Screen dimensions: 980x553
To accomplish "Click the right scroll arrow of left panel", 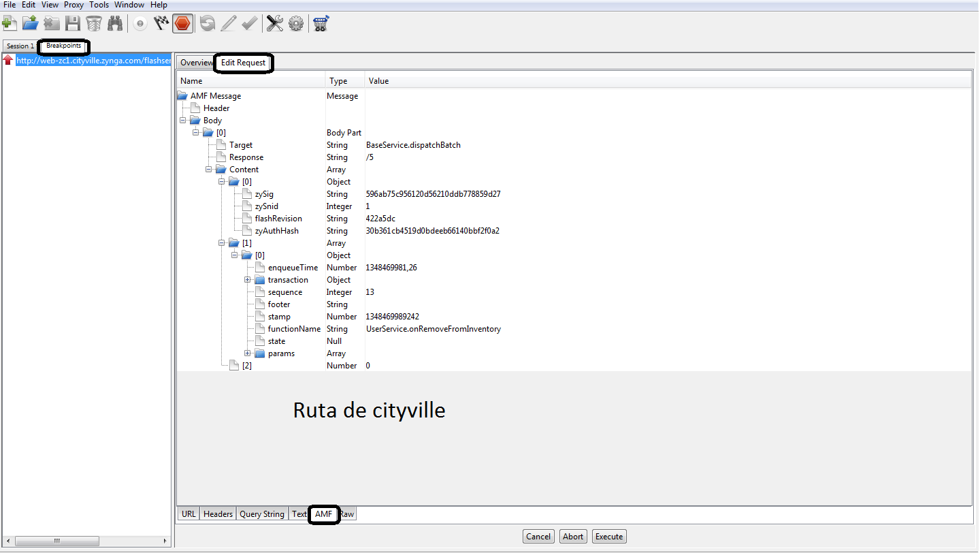I will tap(165, 541).
